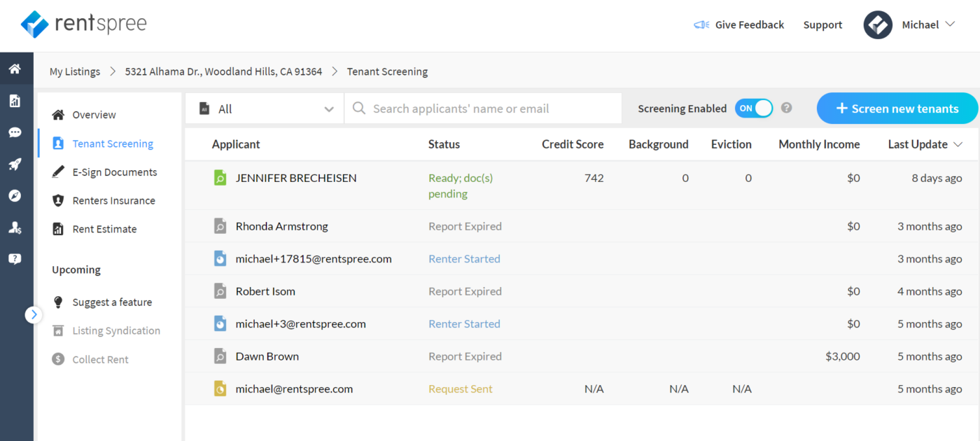The image size is (980, 441).
Task: Click the home icon in left sidebar
Action: pos(15,69)
